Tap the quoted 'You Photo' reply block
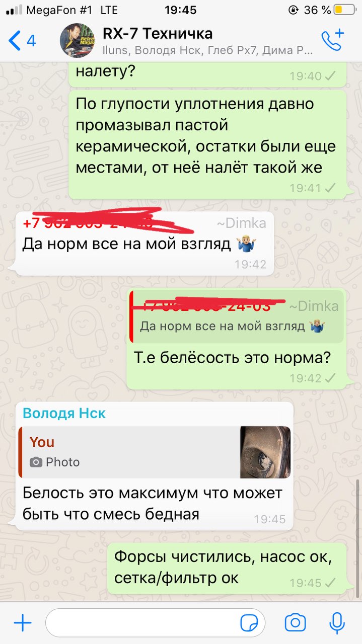This screenshot has width=362, height=644. point(155,452)
